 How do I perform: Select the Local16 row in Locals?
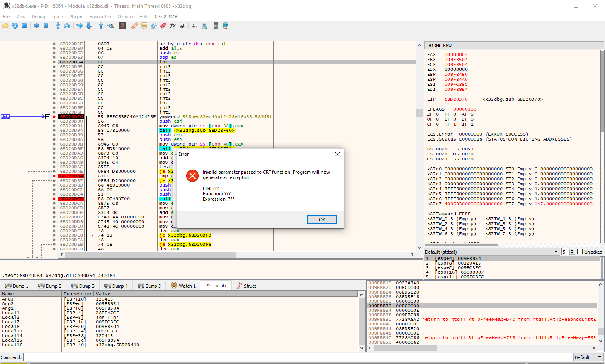click(x=180, y=345)
